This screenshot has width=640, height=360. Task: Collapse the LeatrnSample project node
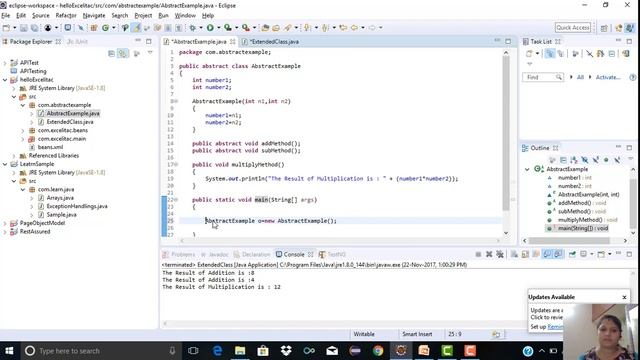click(x=5, y=164)
